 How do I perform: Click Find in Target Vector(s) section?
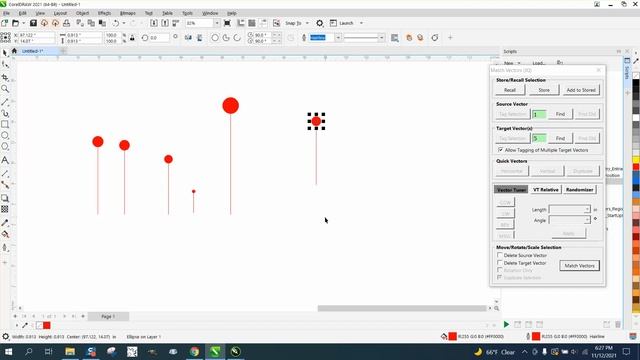(560, 138)
